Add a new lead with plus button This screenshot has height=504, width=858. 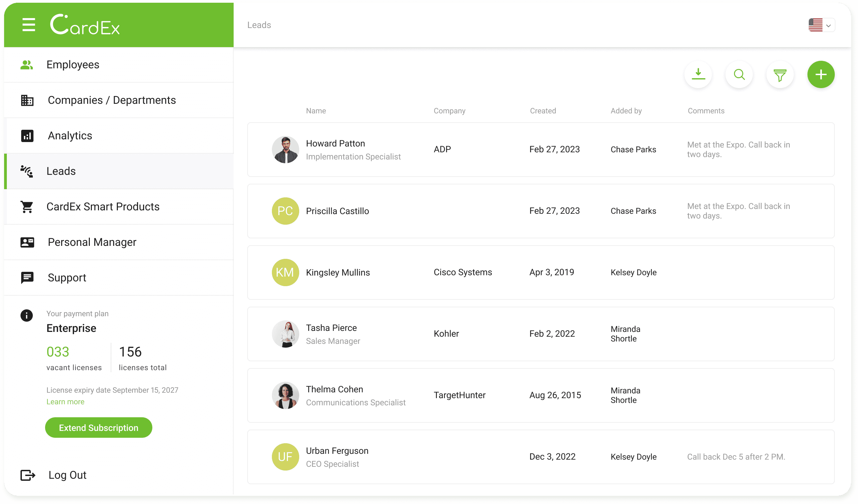click(x=821, y=74)
